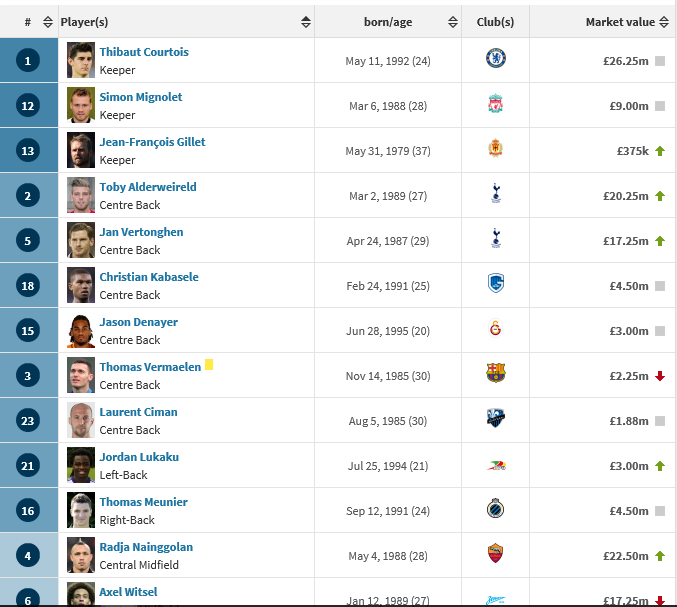Sort the table by Market value
Image resolution: width=677 pixels, height=607 pixels.
(x=664, y=22)
